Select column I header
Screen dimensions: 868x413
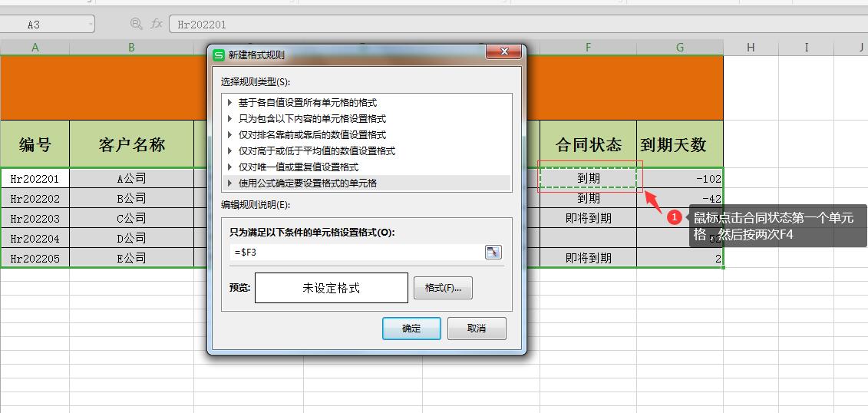coord(806,48)
